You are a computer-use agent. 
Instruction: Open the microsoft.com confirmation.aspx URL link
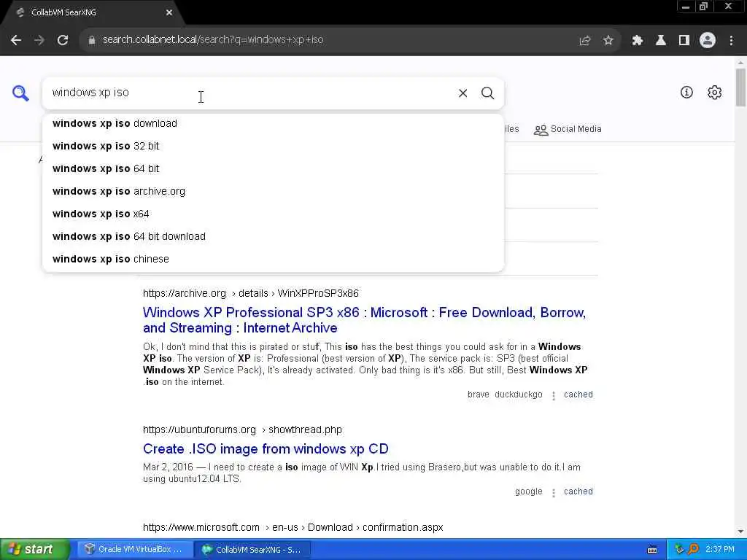[293, 528]
